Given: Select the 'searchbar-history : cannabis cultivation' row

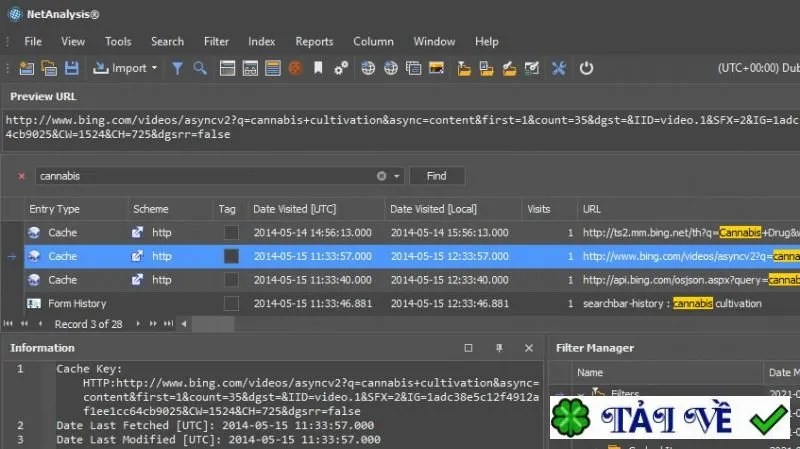Looking at the screenshot, I should (411, 304).
